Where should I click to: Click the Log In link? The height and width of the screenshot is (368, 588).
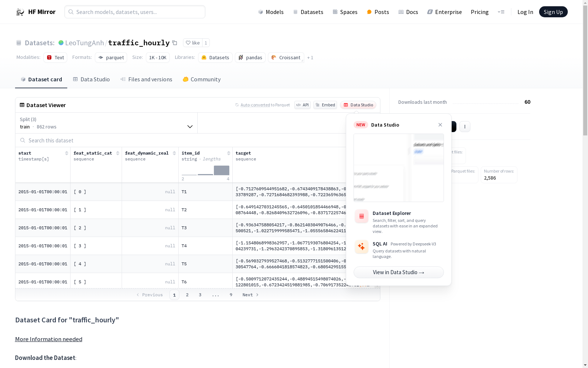point(525,12)
